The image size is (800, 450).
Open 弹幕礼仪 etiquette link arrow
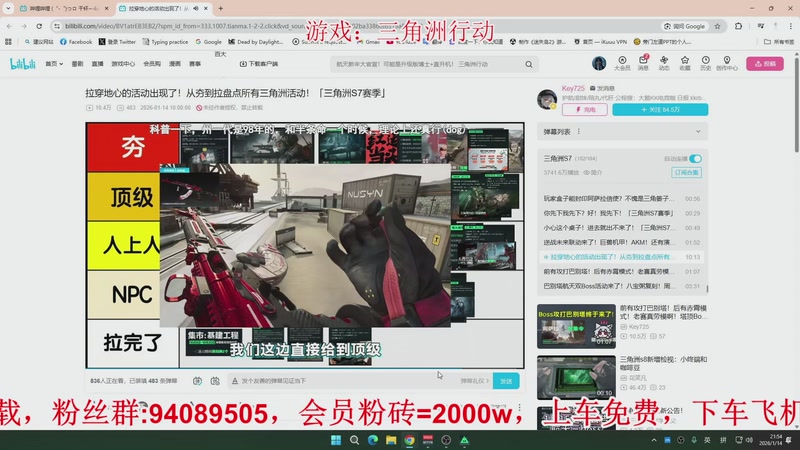coord(474,381)
